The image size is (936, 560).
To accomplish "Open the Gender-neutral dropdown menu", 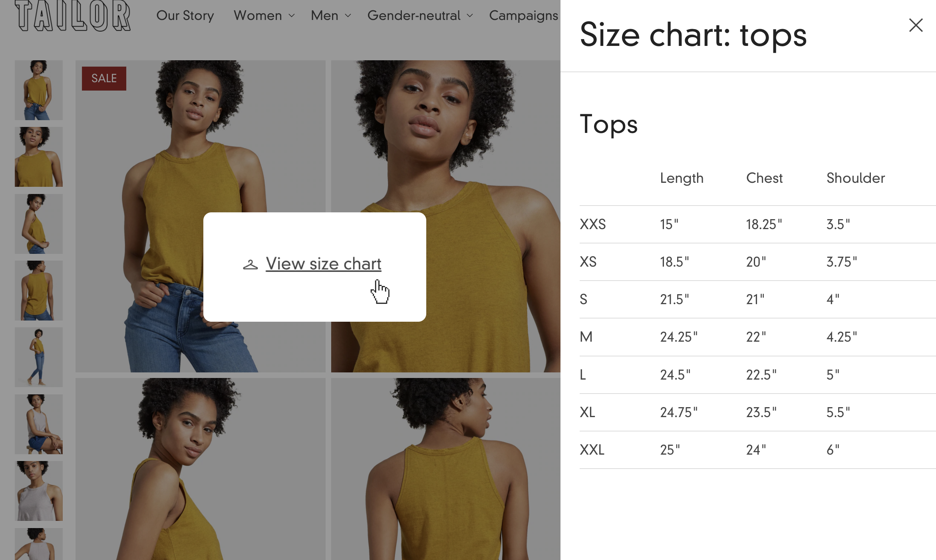I will pos(419,15).
